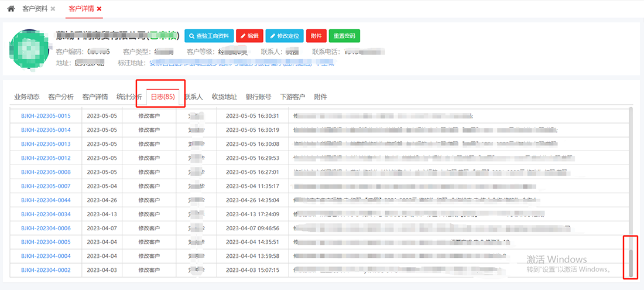Viewport: 644px width, 290px height.
Task: Click the customer avatar image
Action: tap(28, 48)
